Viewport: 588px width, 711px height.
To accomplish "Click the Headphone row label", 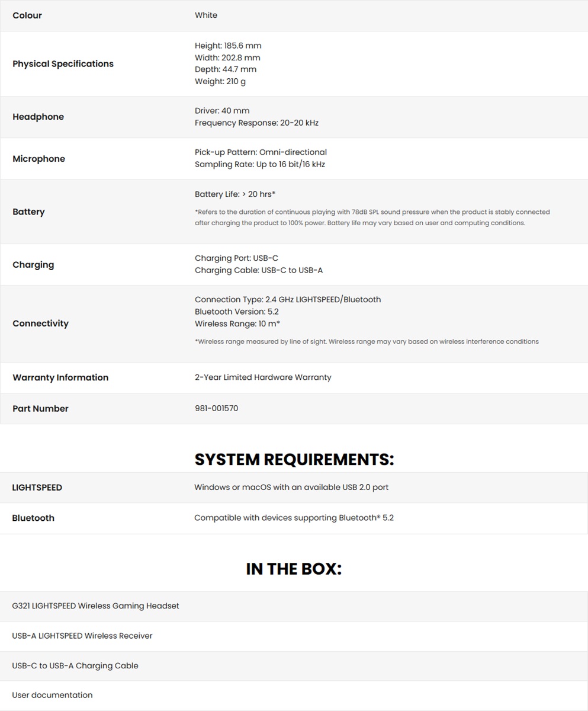I will pos(38,117).
